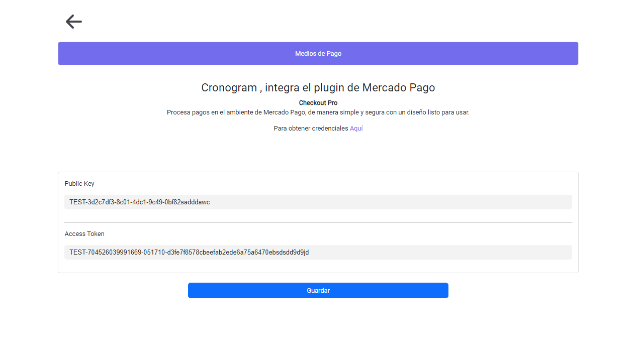Click the Public Key label
Viewport: 640px width, 364px height.
tap(79, 184)
